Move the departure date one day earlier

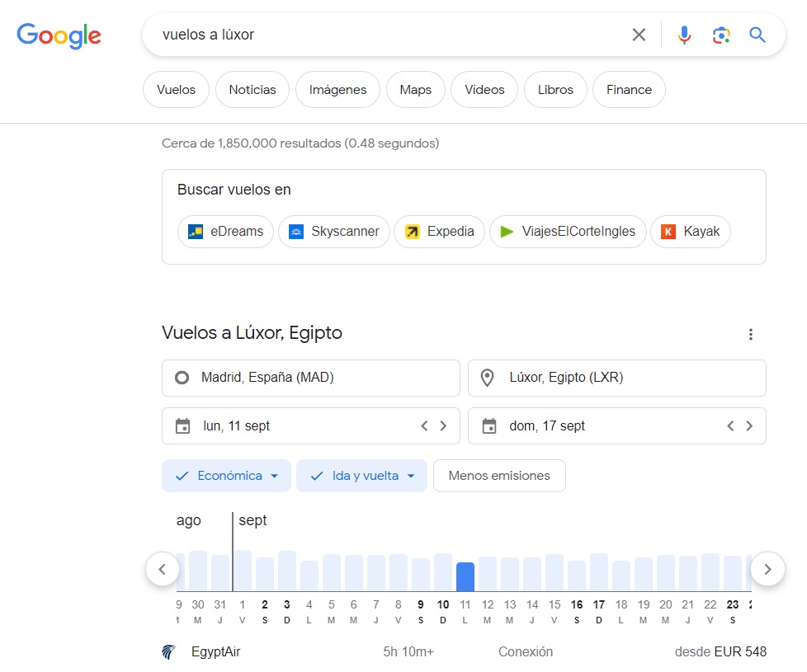coord(424,425)
